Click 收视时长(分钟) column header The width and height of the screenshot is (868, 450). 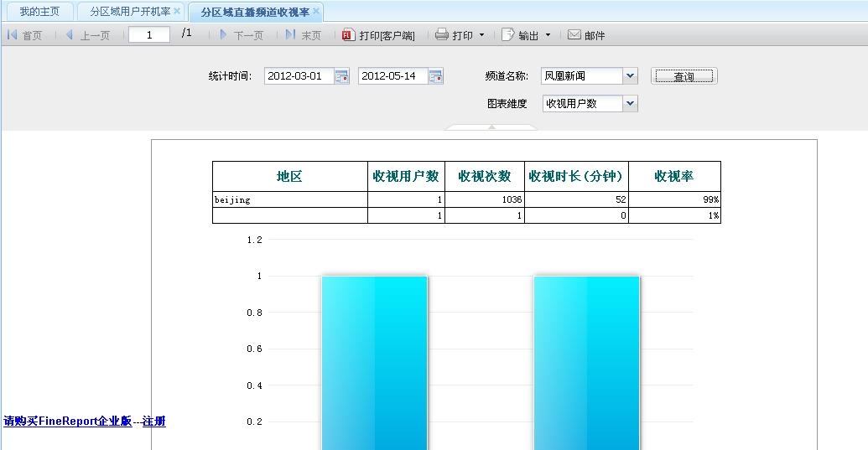[576, 176]
